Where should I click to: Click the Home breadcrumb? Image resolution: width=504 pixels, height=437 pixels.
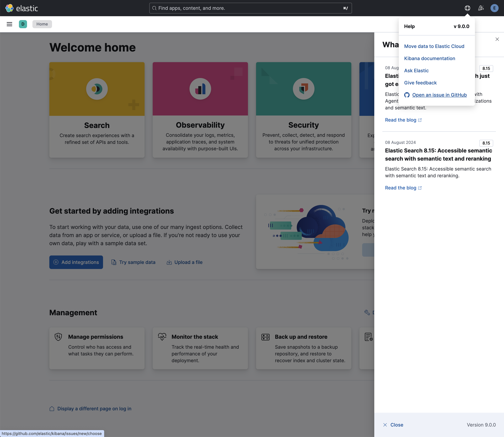[x=42, y=24]
